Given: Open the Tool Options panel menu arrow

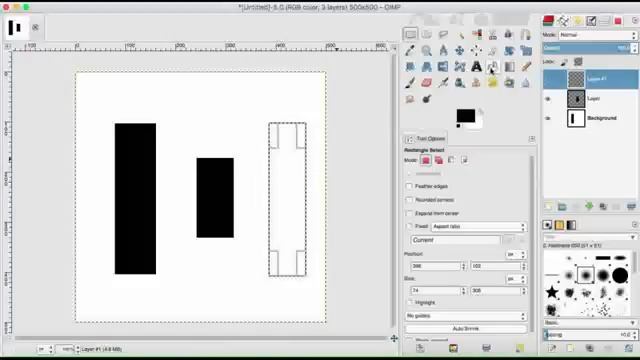Looking at the screenshot, I should 532,139.
